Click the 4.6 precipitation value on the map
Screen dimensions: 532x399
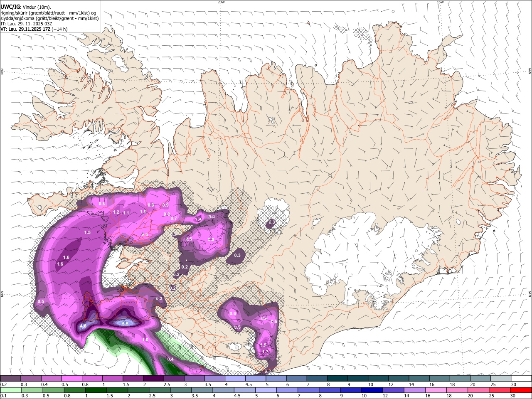(83, 326)
